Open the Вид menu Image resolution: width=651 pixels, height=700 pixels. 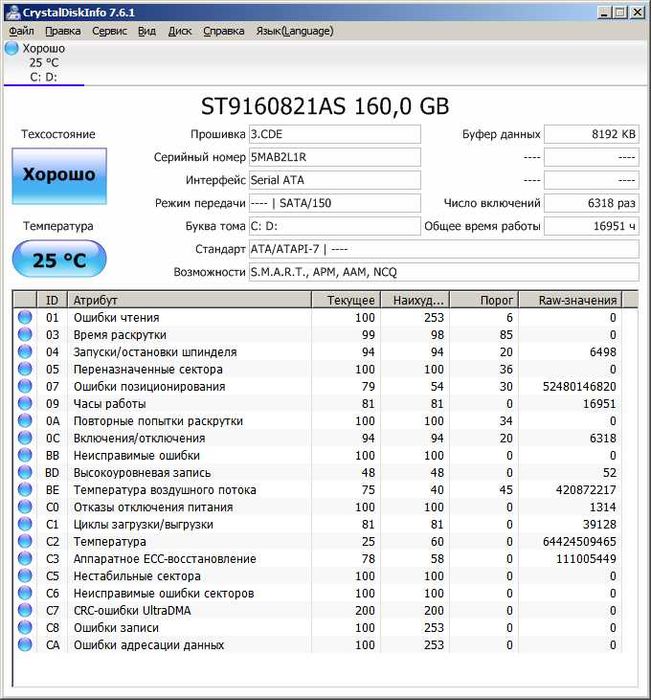tap(146, 31)
